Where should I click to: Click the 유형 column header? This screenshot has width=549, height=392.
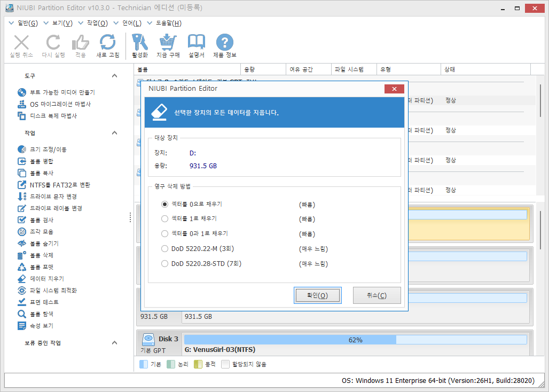(409, 69)
